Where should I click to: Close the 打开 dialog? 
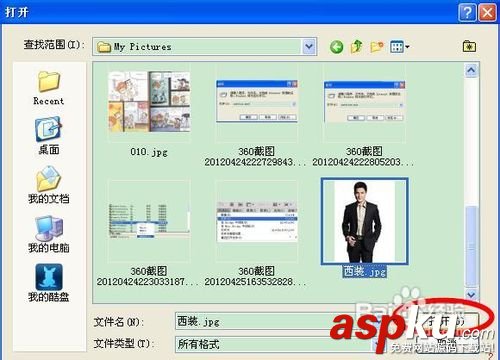pos(487,13)
